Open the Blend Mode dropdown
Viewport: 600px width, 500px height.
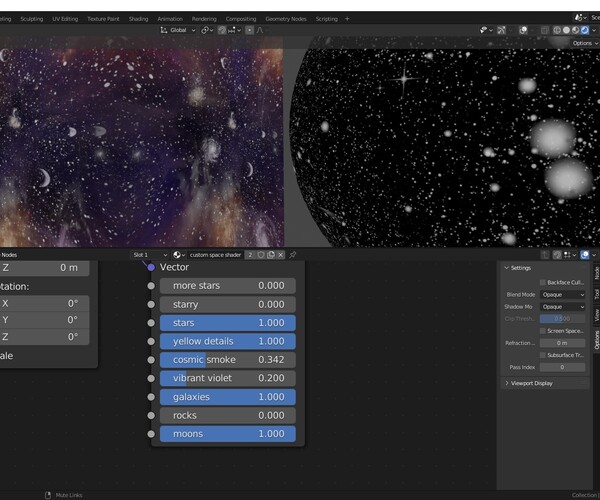[563, 295]
